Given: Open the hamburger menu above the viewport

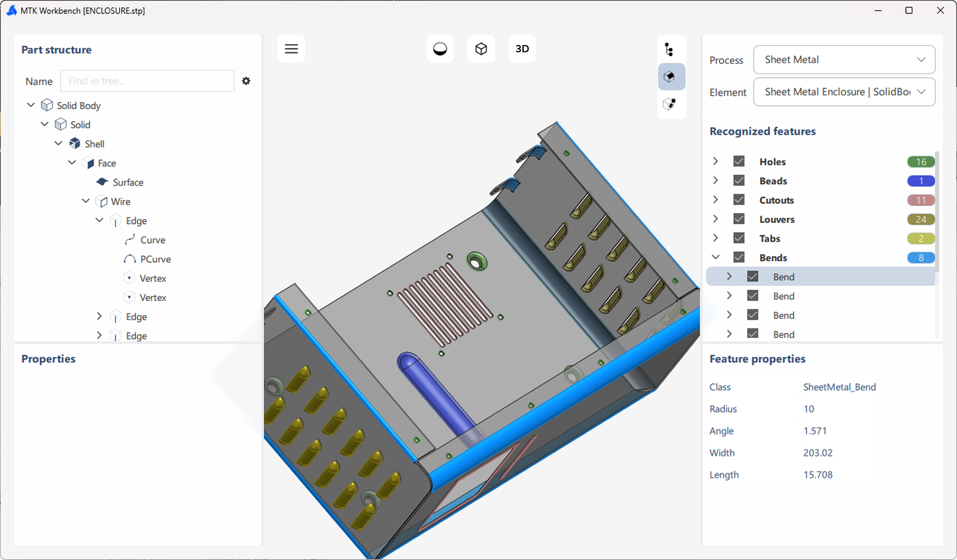Looking at the screenshot, I should tap(291, 48).
